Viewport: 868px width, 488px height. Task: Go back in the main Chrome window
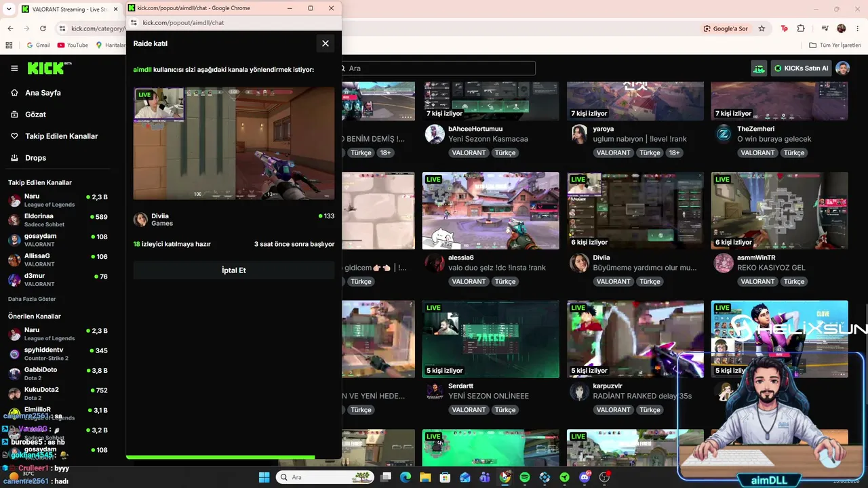pos(10,28)
